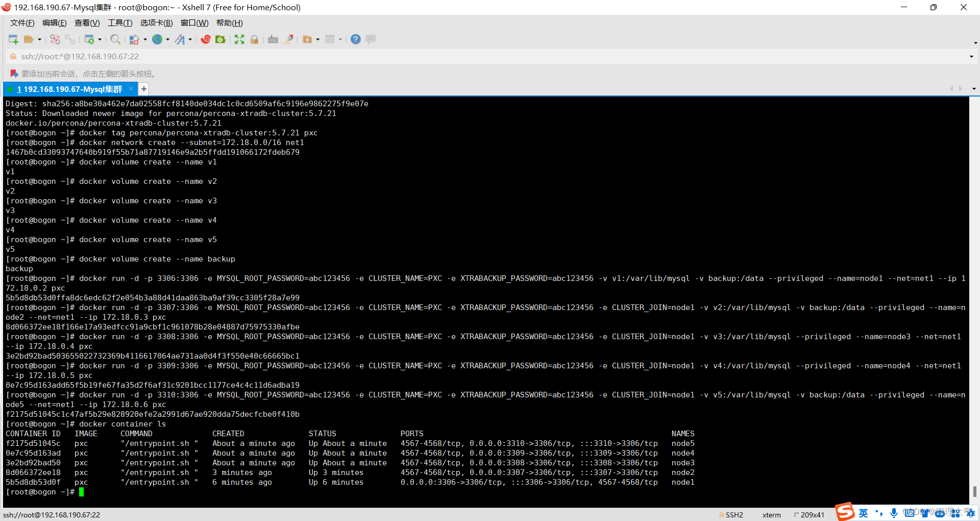The height and width of the screenshot is (521, 980).
Task: Click the help question mark icon
Action: tap(355, 39)
